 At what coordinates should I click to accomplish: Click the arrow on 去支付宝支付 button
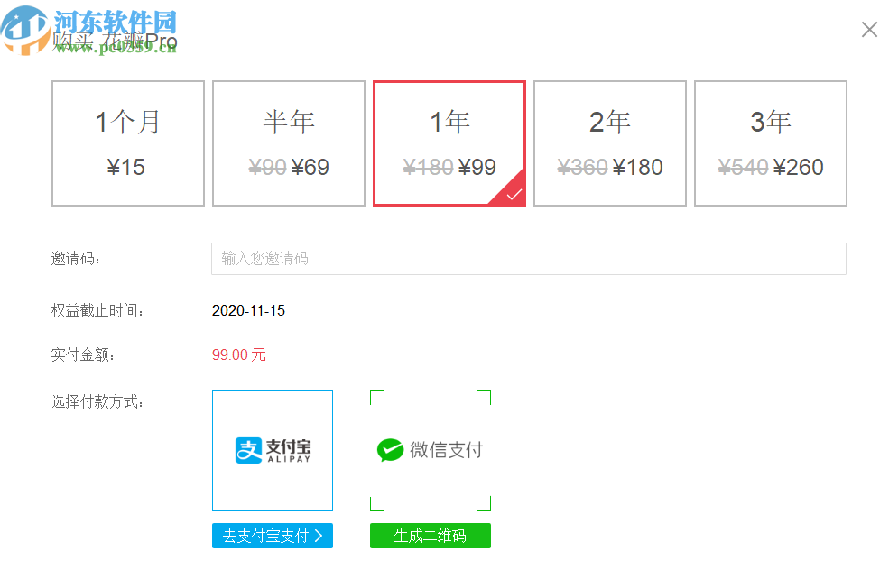click(x=319, y=536)
